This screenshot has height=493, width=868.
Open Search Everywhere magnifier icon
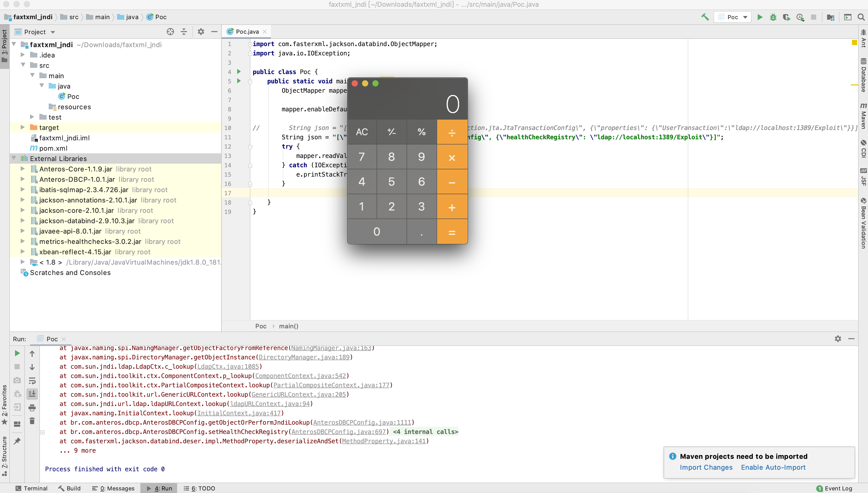click(x=861, y=17)
